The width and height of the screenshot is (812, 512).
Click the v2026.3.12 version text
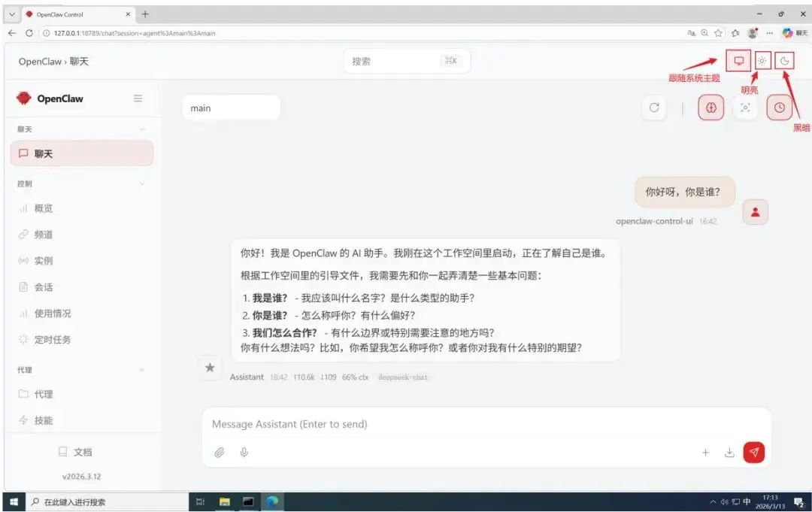81,476
